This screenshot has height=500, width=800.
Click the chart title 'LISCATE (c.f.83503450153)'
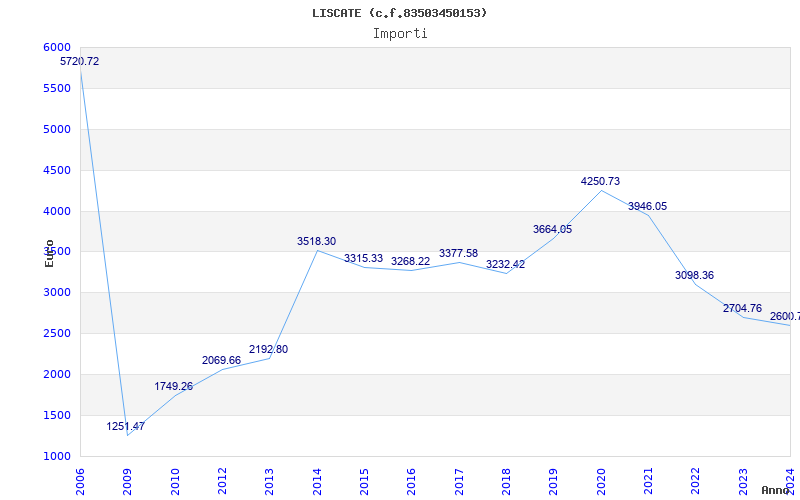pos(399,13)
